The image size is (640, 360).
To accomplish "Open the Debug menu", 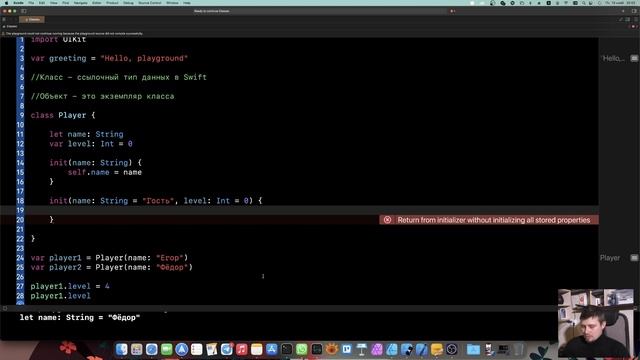I will pos(128,3).
